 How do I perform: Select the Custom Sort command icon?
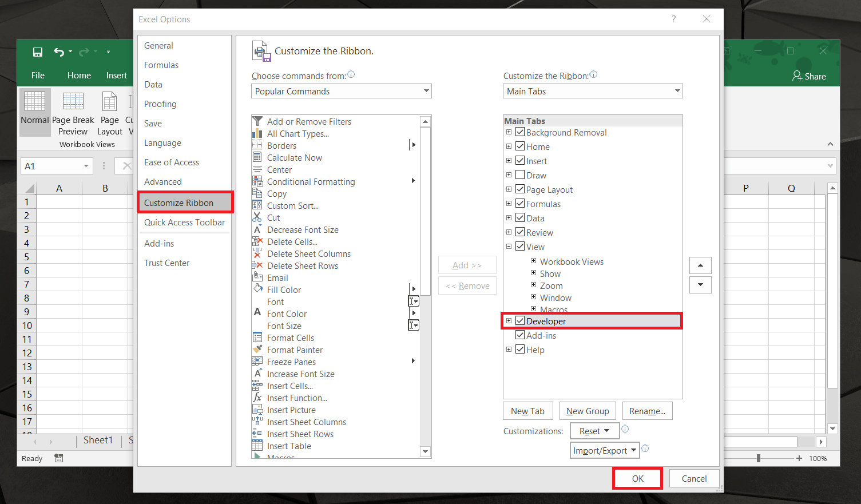click(x=257, y=205)
